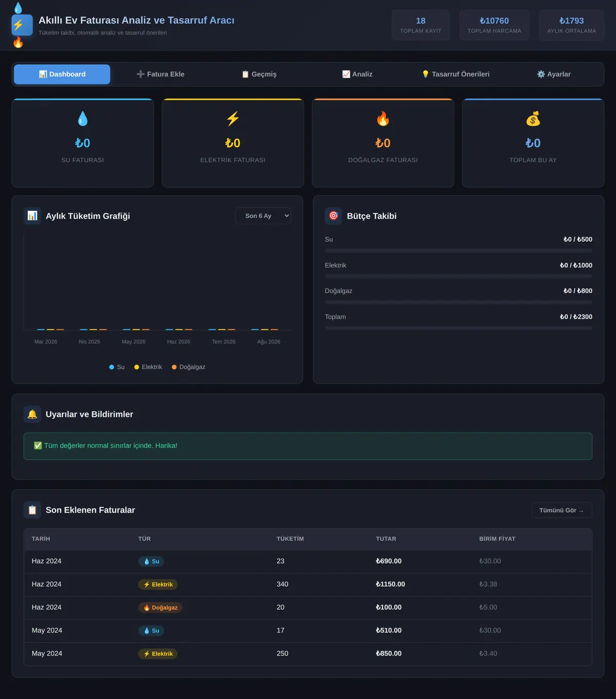Click the TÜKETİM column header
This screenshot has width=616, height=699.
pos(290,539)
